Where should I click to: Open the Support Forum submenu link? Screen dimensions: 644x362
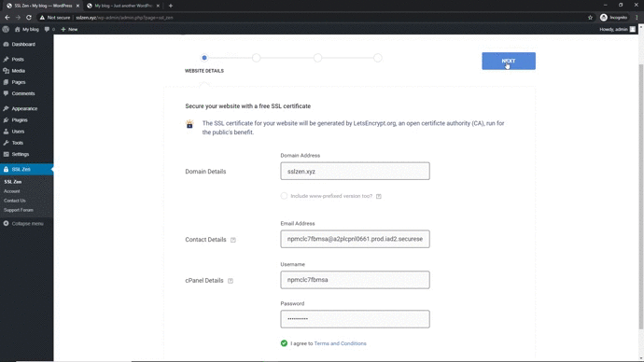19,210
